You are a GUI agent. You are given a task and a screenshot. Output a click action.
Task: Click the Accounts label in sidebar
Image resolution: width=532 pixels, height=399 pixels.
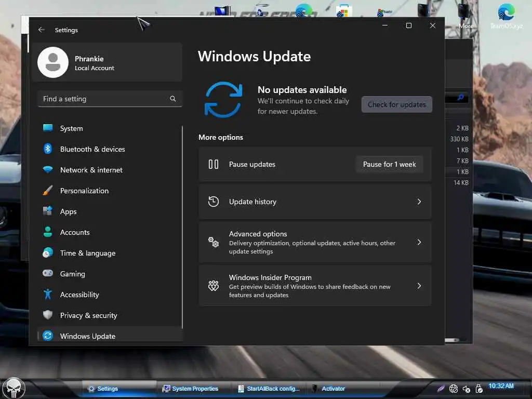75,232
